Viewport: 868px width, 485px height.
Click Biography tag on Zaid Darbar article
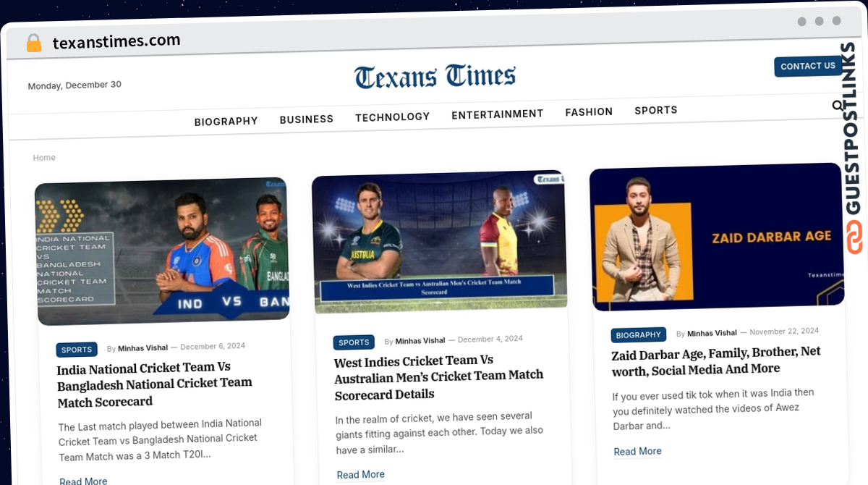[x=639, y=335]
